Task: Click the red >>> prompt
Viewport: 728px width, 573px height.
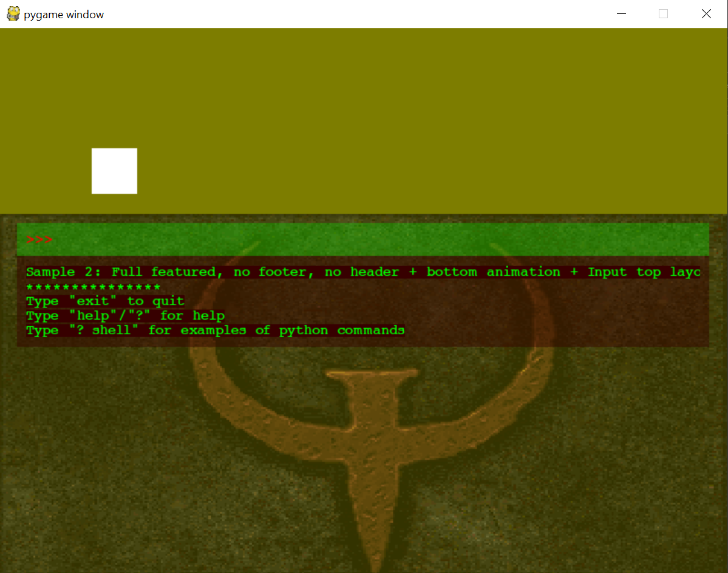Action: [x=39, y=240]
